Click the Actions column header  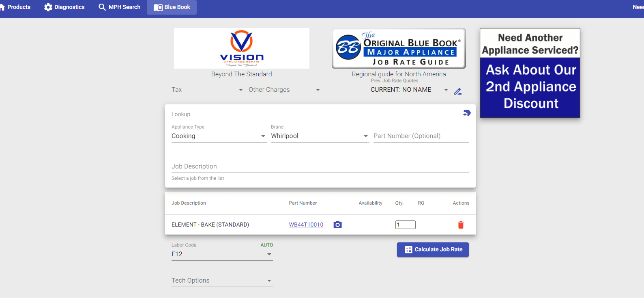pos(461,203)
